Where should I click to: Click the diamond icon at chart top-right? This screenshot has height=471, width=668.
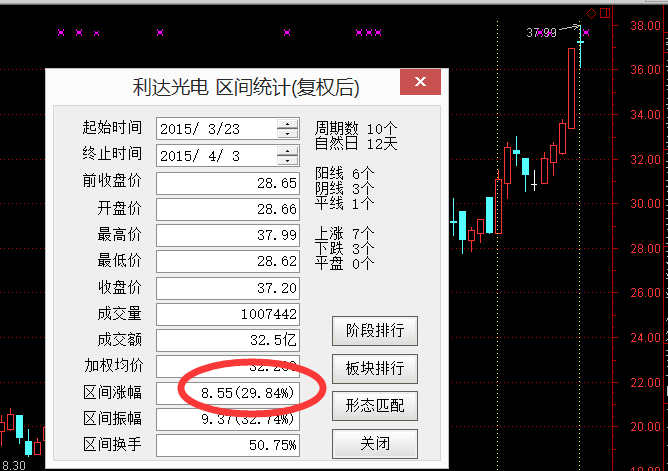pyautogui.click(x=591, y=13)
